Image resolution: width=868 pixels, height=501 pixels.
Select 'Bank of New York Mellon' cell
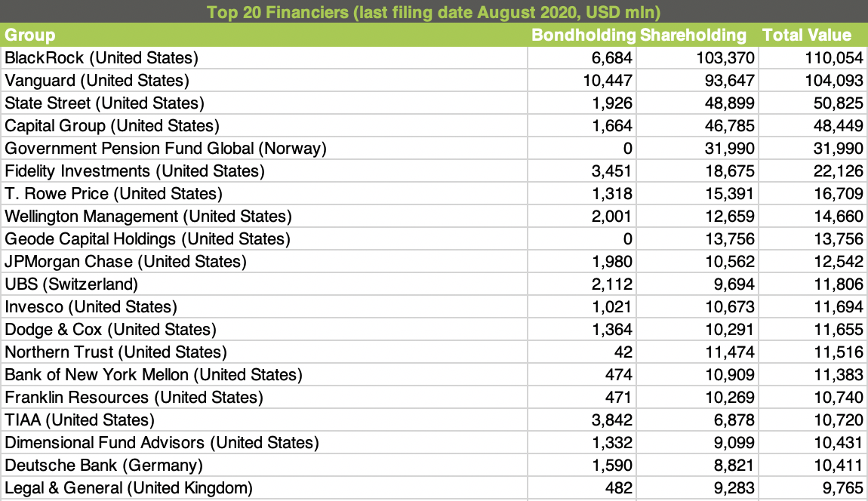pos(264,375)
